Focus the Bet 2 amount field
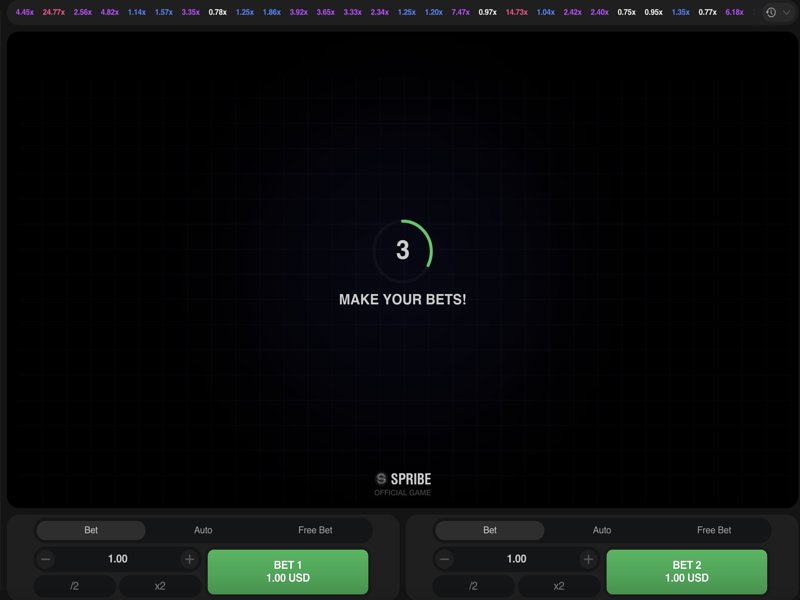800x600 pixels. [517, 559]
